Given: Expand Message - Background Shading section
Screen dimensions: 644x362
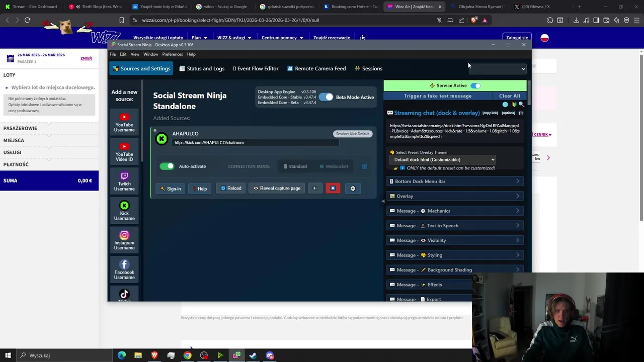Looking at the screenshot, I should pos(455,270).
